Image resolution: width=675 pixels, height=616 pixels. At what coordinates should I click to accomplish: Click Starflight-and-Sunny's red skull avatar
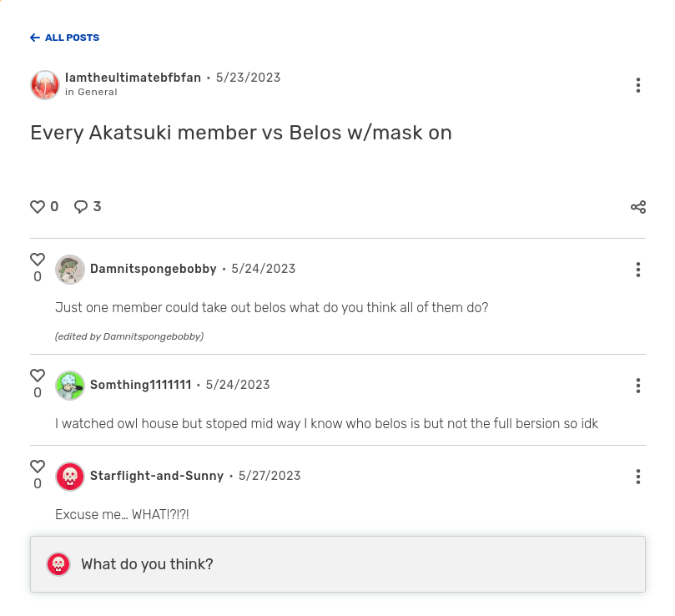click(x=70, y=477)
